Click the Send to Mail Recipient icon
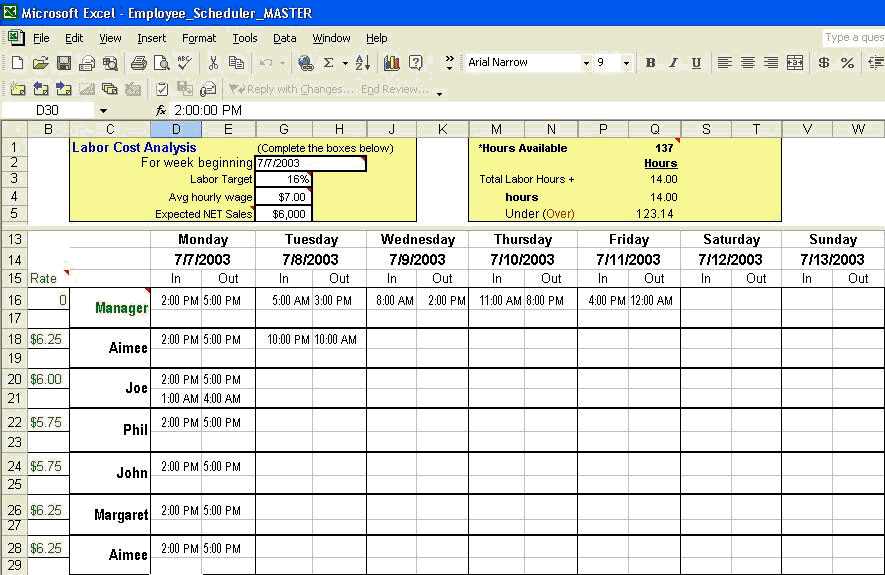 click(x=208, y=89)
